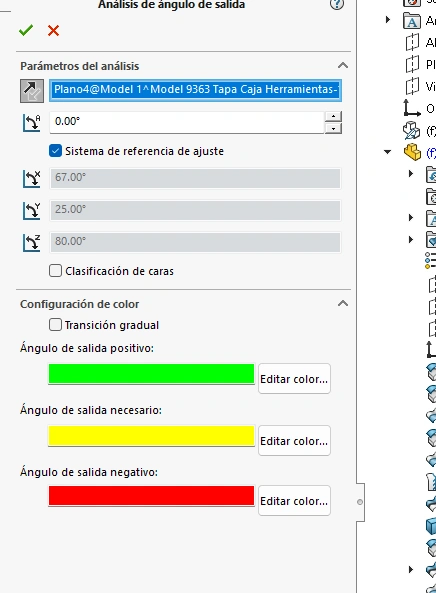Click the Z rotation angle icon
This screenshot has height=593, width=436.
click(x=31, y=243)
